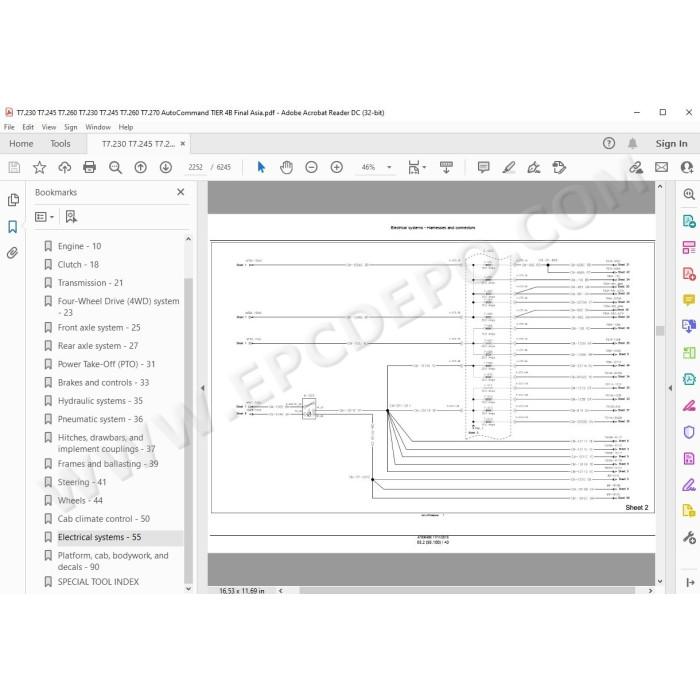
Task: Click the Sign In button
Action: pos(671,144)
